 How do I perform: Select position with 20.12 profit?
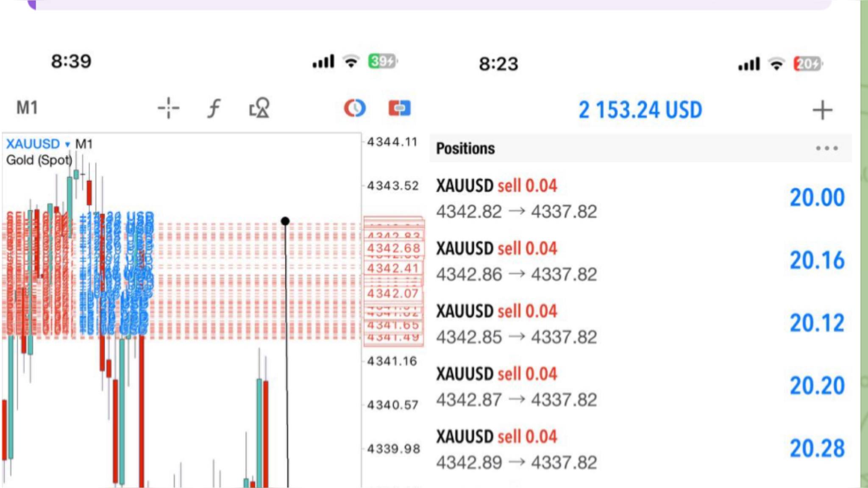coord(640,324)
